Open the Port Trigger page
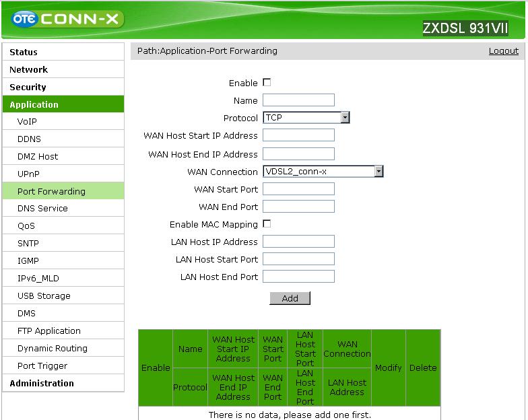This screenshot has height=420, width=528. [63, 366]
